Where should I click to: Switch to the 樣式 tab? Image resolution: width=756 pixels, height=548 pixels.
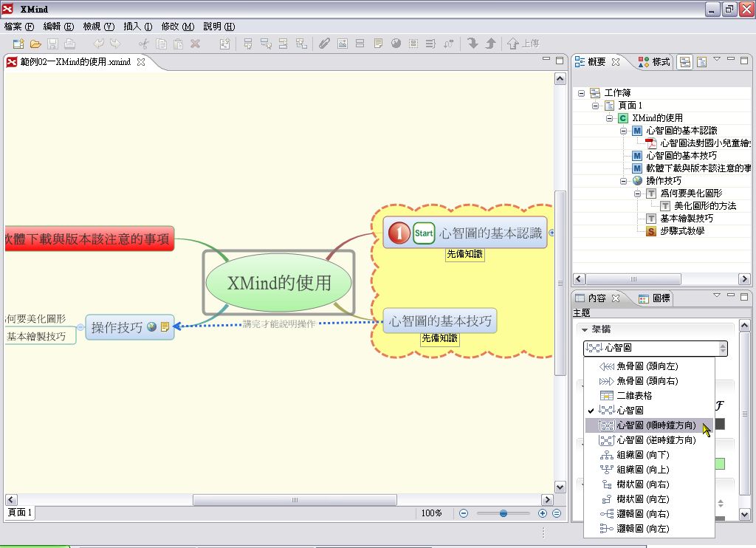click(x=654, y=62)
